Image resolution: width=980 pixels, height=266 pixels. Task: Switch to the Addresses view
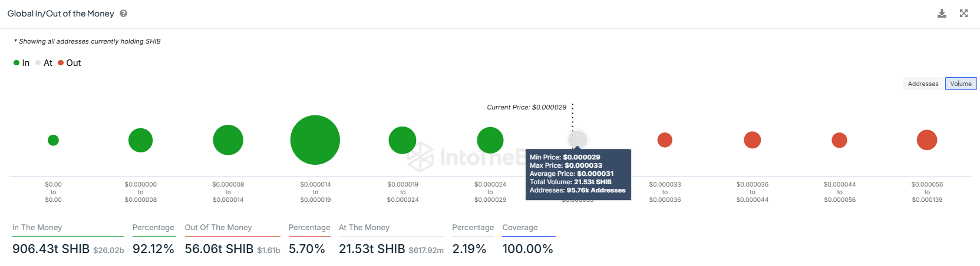click(923, 84)
